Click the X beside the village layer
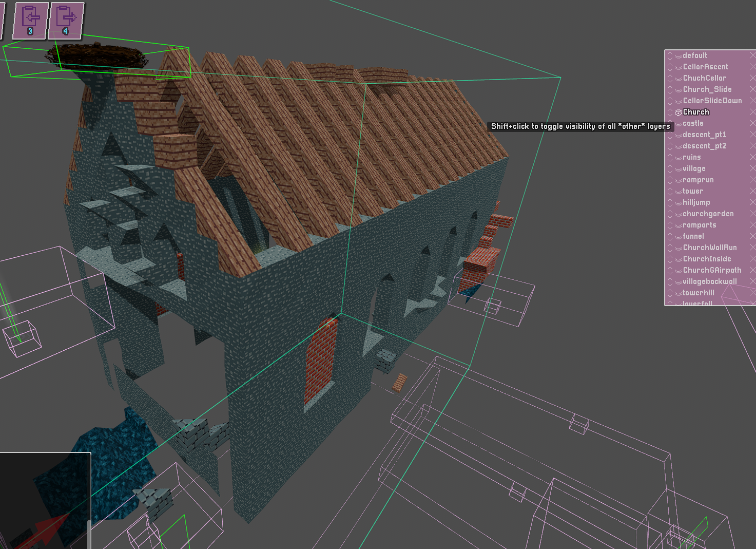This screenshot has width=756, height=549. click(x=752, y=168)
